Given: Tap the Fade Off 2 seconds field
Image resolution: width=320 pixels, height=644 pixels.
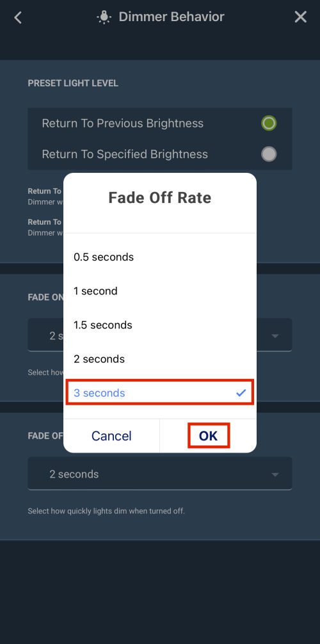Looking at the screenshot, I should coord(160,474).
